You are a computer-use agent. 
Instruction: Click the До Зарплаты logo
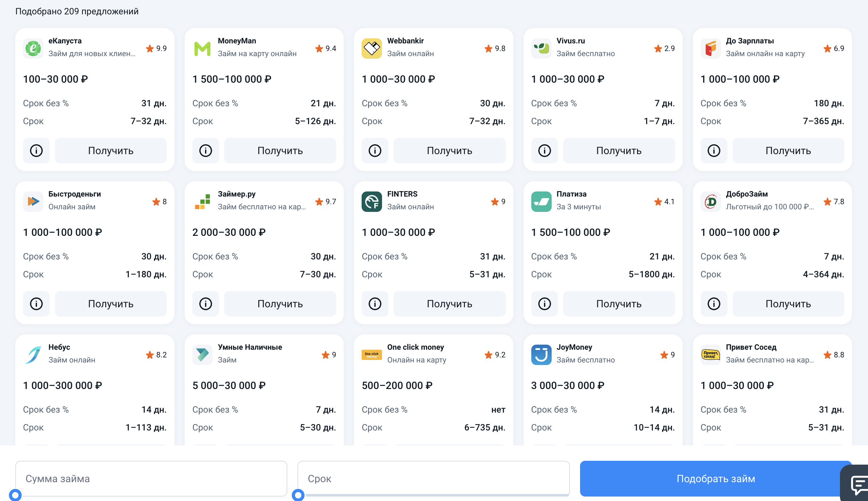tap(711, 48)
